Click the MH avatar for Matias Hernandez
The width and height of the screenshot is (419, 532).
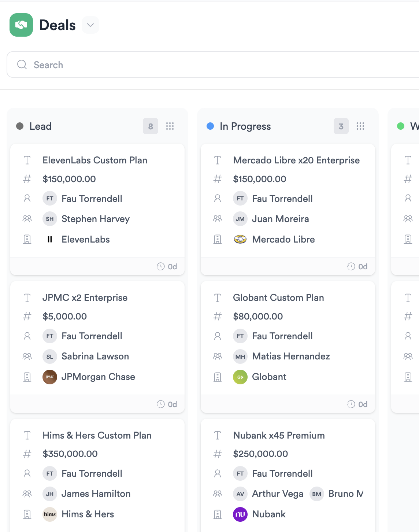pyautogui.click(x=240, y=356)
